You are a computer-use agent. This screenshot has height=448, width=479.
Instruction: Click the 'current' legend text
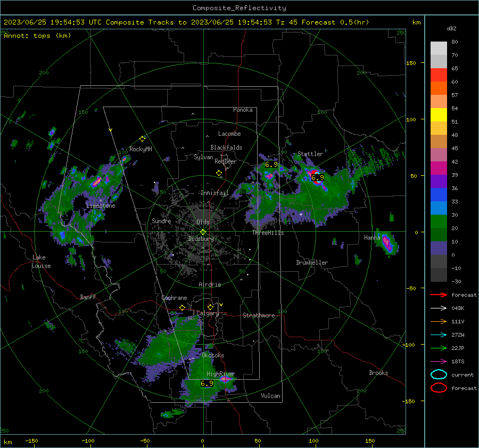[x=463, y=374]
